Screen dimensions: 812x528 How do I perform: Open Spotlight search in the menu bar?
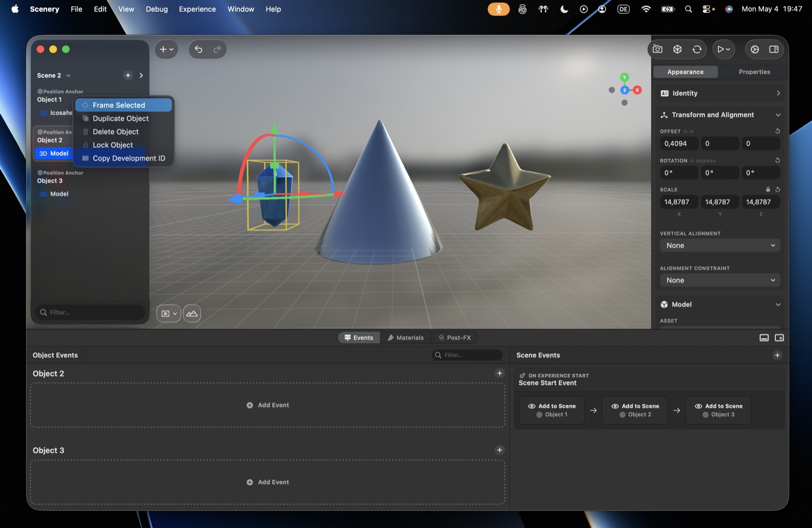(x=689, y=9)
